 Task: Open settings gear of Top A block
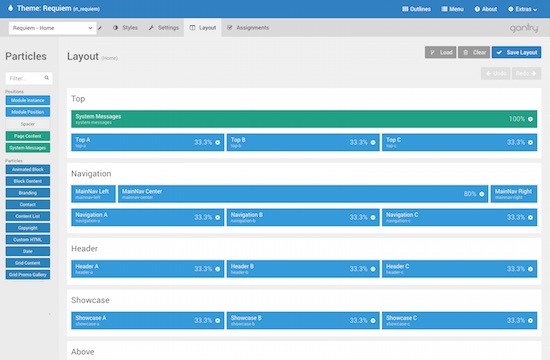217,142
